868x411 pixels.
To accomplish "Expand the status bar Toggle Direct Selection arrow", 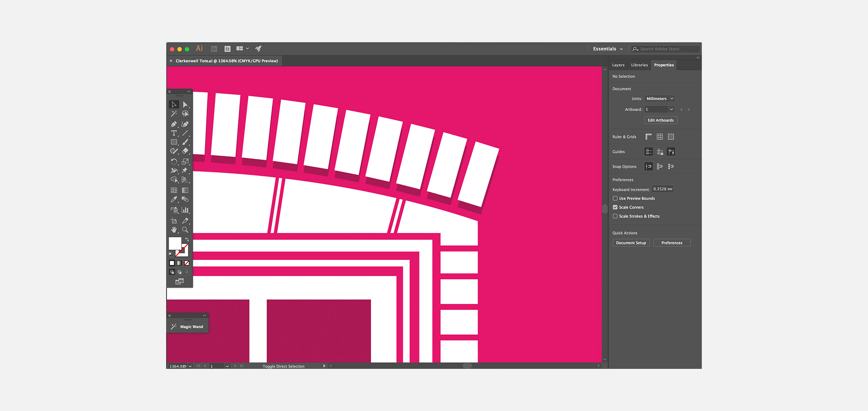I will [x=324, y=366].
